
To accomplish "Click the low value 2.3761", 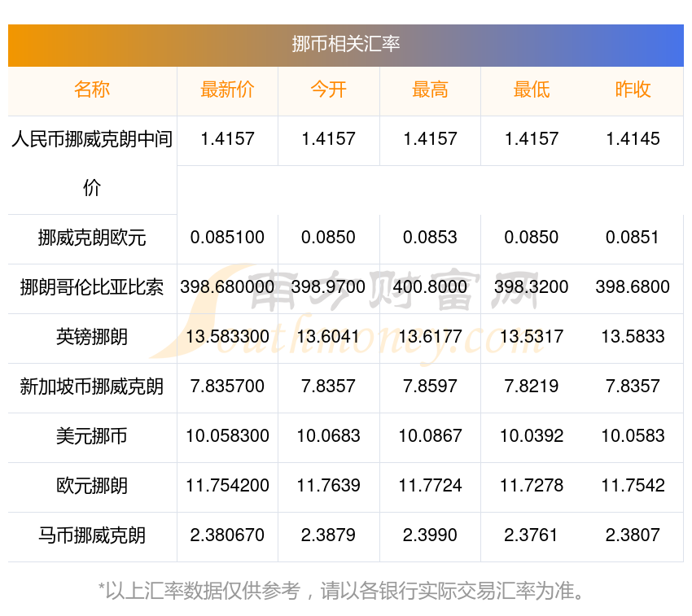I will tap(531, 535).
